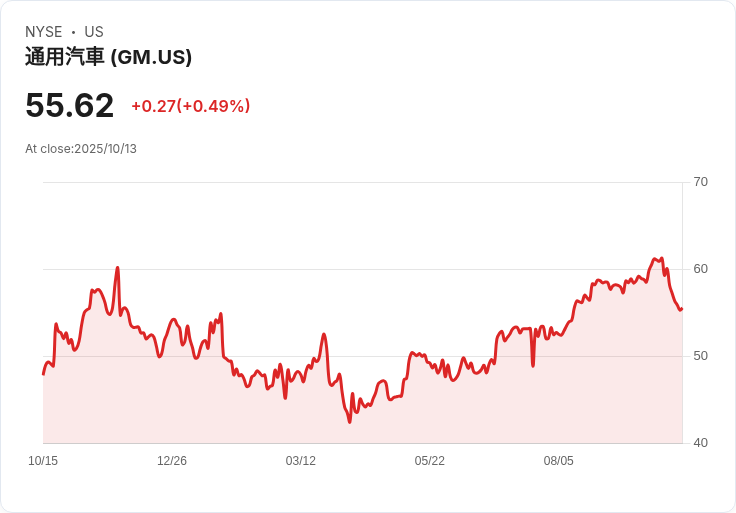Viewport: 736px width, 513px height.
Task: Click the 70 price axis label
Action: 700,182
